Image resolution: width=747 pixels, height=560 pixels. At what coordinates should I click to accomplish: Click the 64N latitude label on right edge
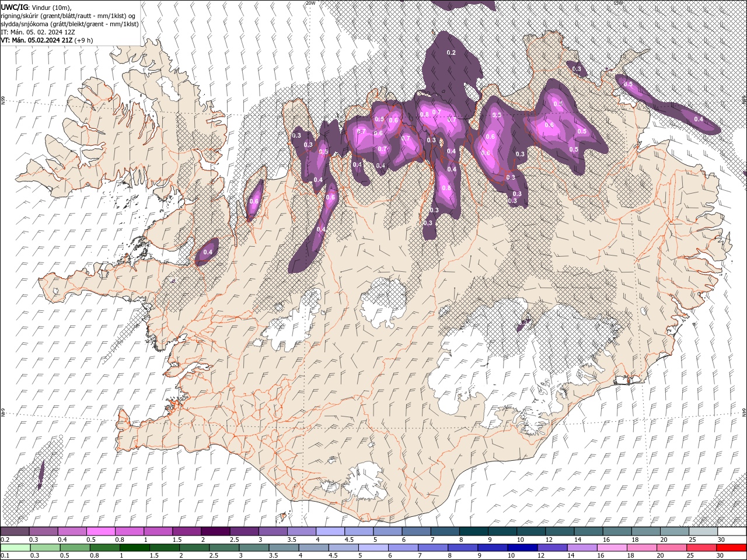coord(744,412)
